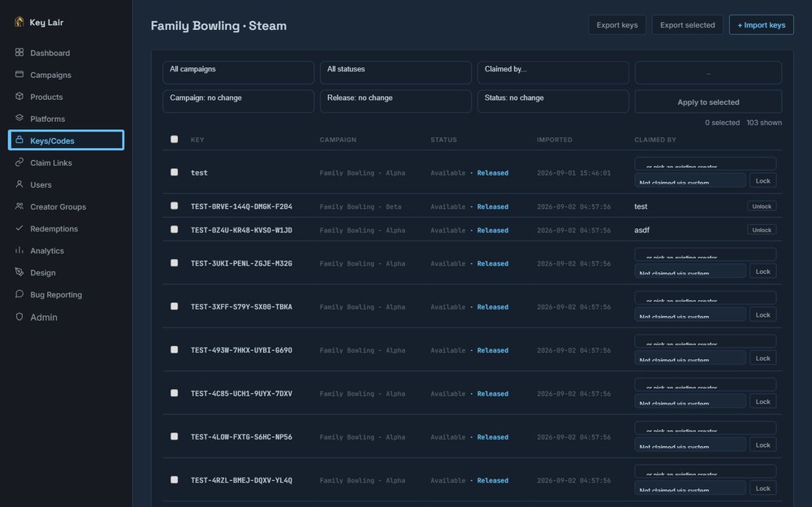The height and width of the screenshot is (507, 812).
Task: Click the Platforms layers icon
Action: point(19,118)
